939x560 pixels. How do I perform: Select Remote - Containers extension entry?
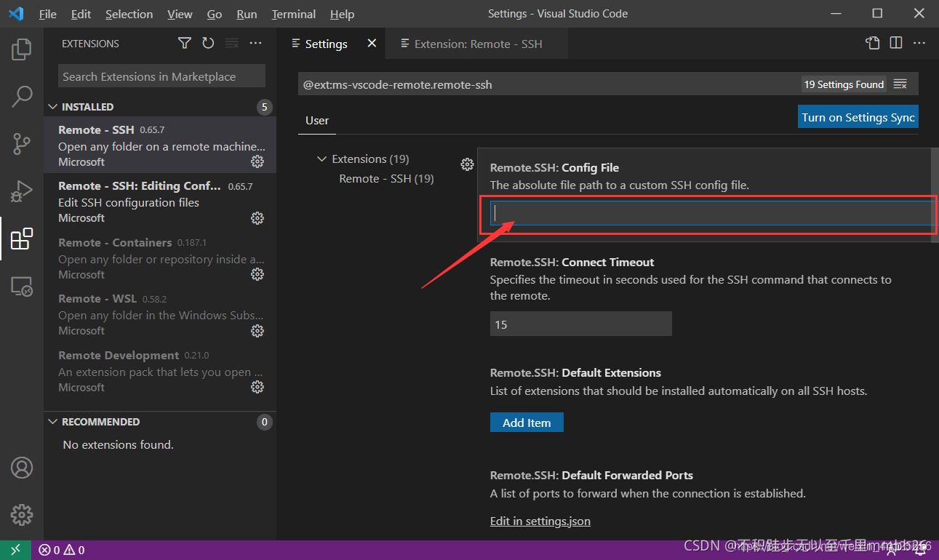(x=160, y=258)
